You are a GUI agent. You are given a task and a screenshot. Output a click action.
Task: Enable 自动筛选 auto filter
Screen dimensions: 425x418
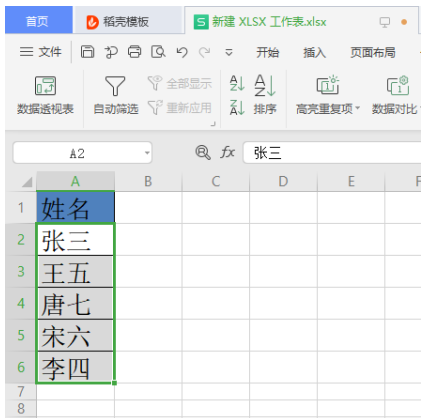point(115,95)
